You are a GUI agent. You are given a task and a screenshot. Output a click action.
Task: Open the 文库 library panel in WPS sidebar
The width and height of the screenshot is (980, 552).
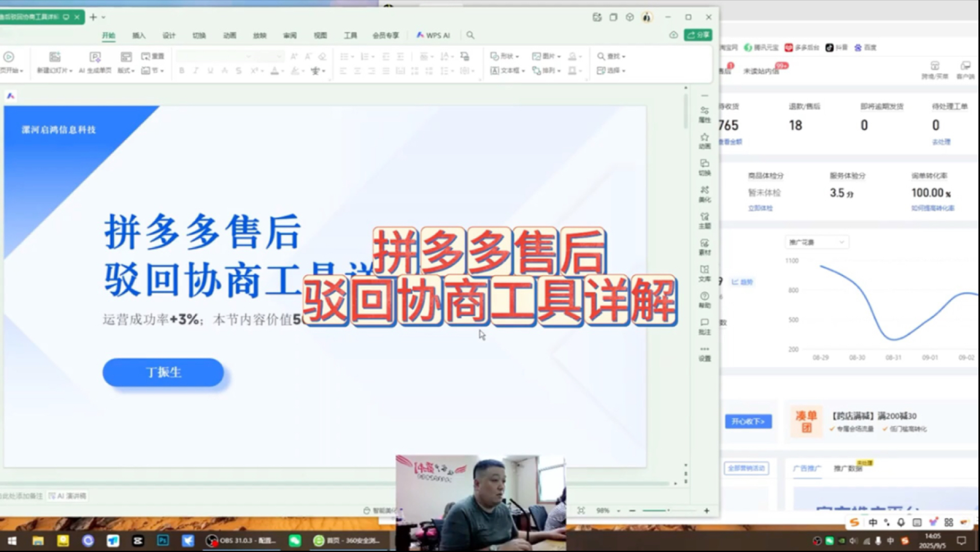(704, 273)
